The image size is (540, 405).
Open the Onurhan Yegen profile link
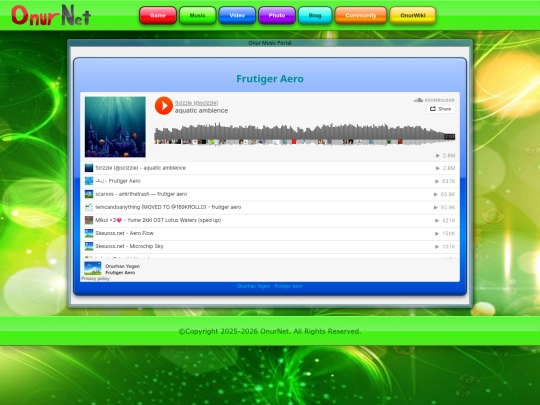point(123,266)
